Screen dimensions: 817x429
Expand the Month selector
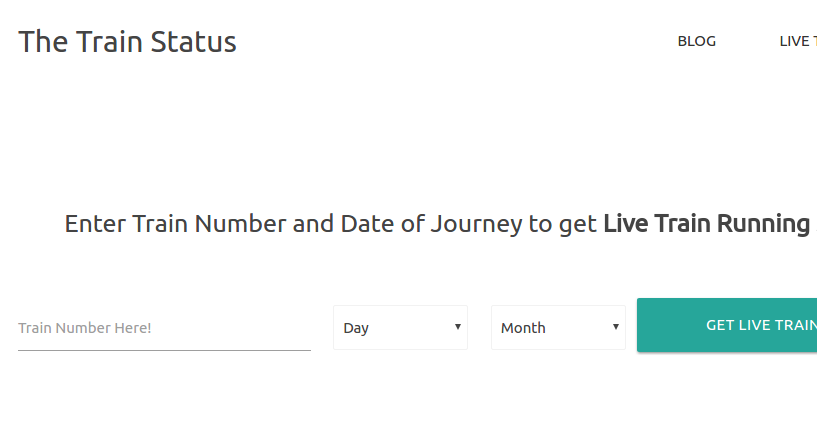(558, 327)
